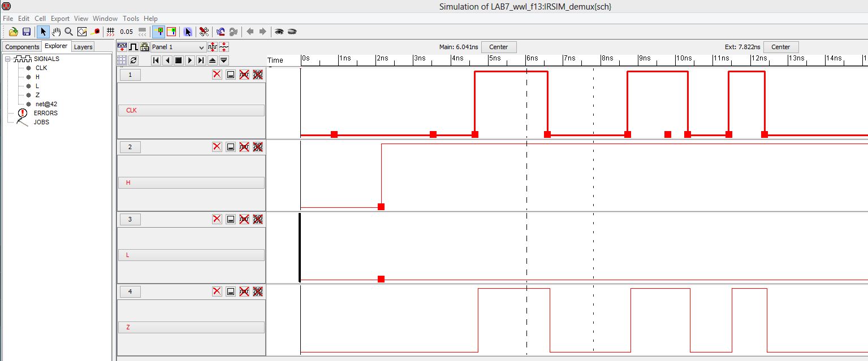Select the arrow Click/Select tool
The height and width of the screenshot is (361, 868).
click(44, 32)
